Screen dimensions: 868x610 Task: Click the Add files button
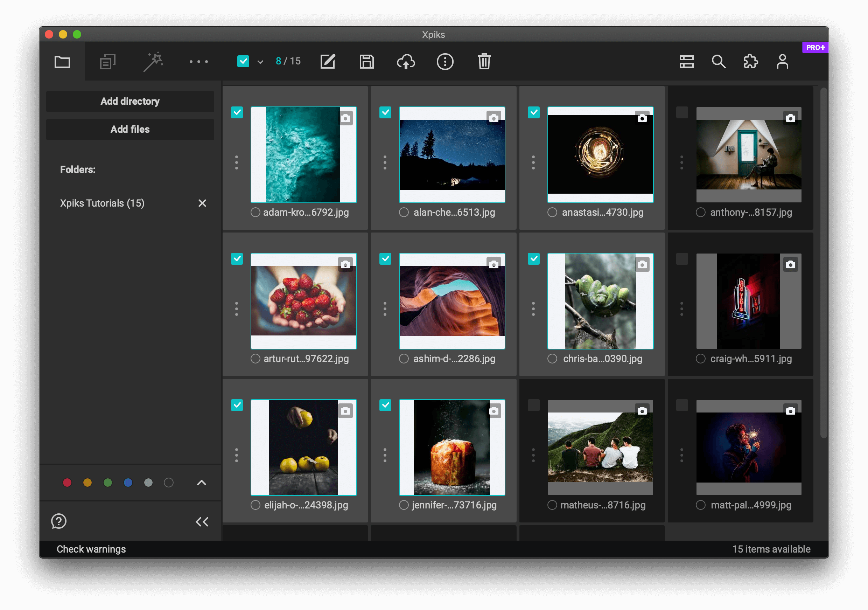pos(130,129)
